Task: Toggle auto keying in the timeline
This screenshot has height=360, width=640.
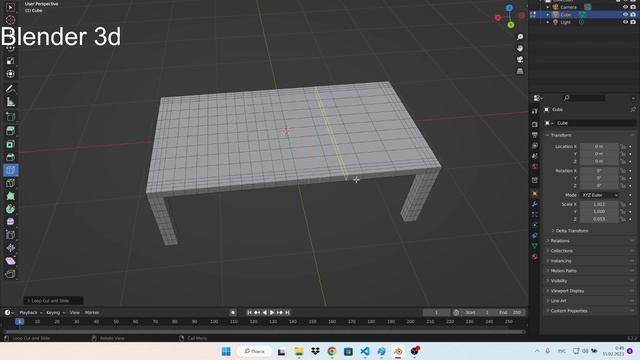Action: 233,313
